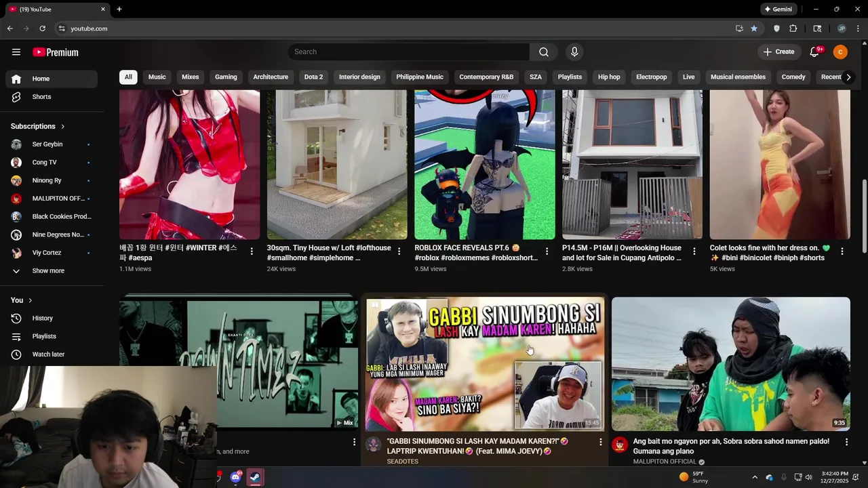Click the Create button
This screenshot has width=868, height=488.
(778, 52)
